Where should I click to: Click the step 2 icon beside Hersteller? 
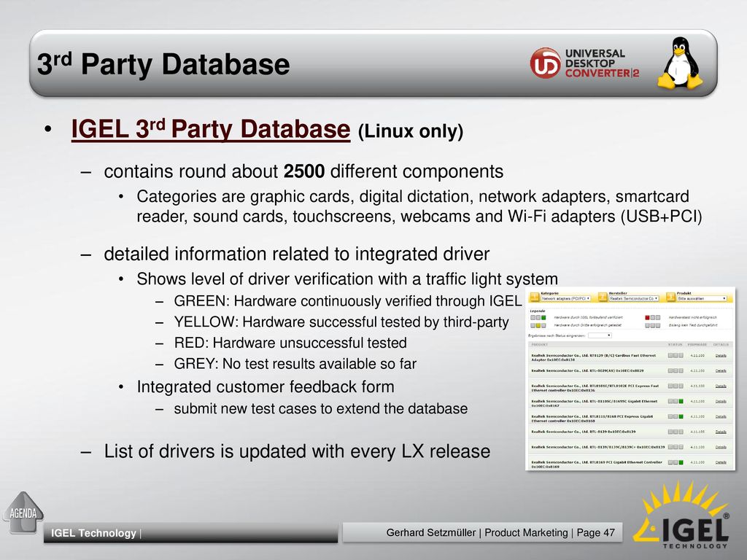(603, 297)
